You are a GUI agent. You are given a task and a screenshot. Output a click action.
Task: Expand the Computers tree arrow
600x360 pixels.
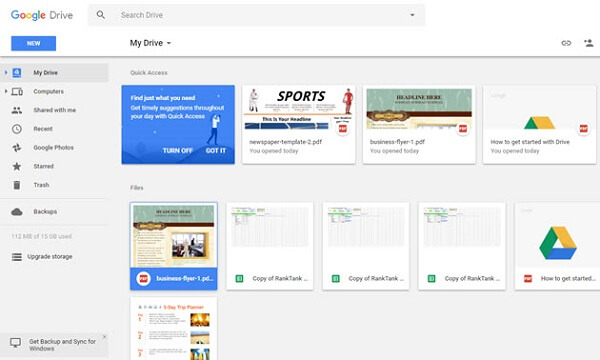6,91
